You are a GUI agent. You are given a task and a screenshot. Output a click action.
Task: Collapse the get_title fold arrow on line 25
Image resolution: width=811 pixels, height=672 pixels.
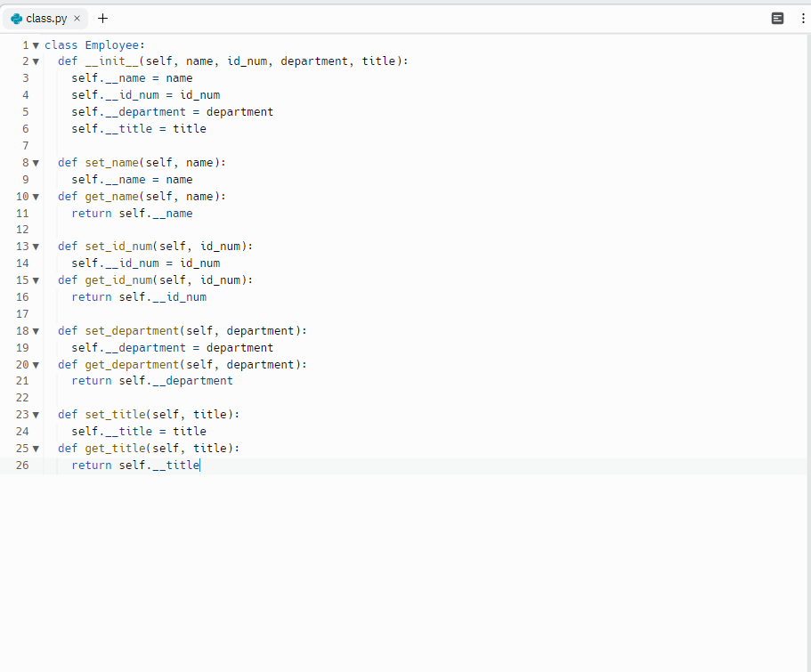[36, 448]
